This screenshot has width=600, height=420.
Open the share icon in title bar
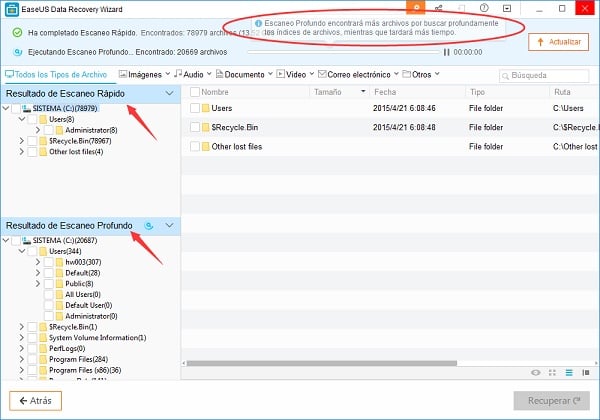point(439,8)
